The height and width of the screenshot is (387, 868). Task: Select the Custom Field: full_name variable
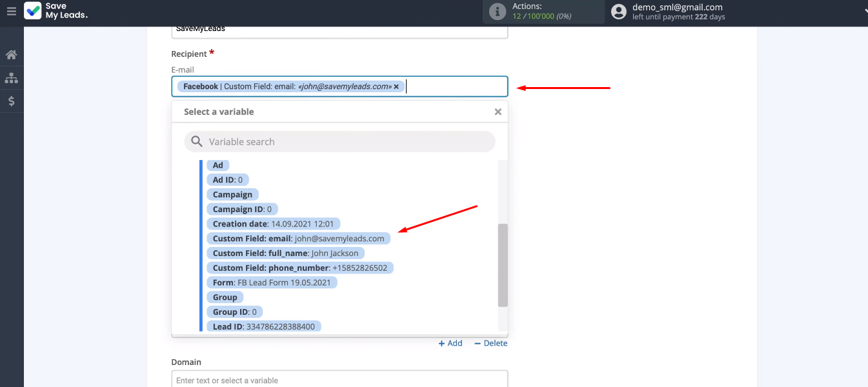pyautogui.click(x=285, y=253)
